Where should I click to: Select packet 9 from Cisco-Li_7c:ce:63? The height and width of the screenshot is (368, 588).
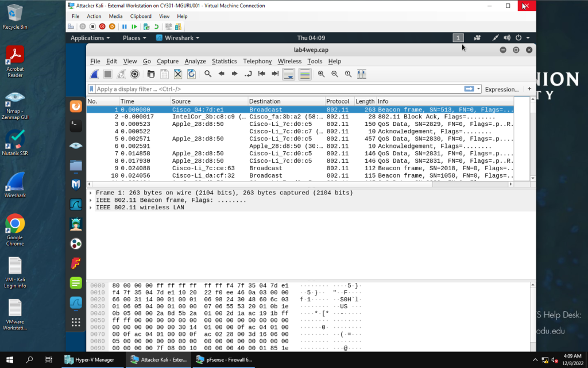click(300, 168)
